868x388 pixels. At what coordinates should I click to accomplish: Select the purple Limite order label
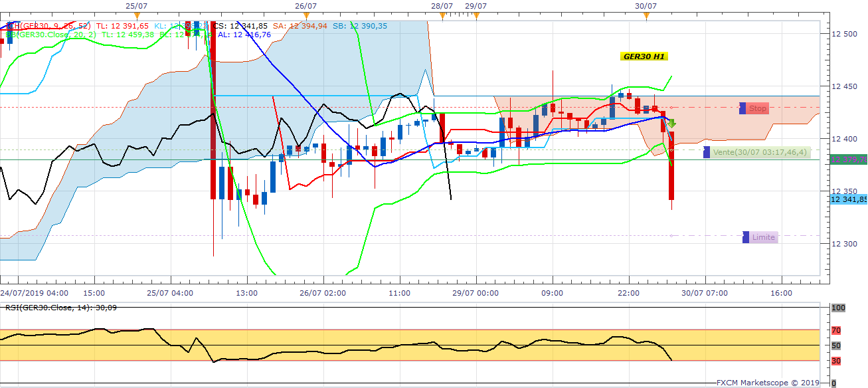coord(760,237)
